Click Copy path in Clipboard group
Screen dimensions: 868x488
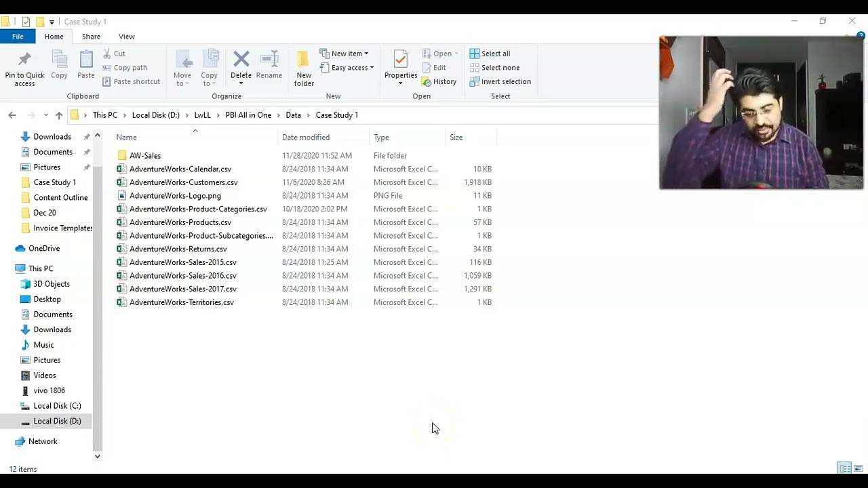pyautogui.click(x=125, y=68)
